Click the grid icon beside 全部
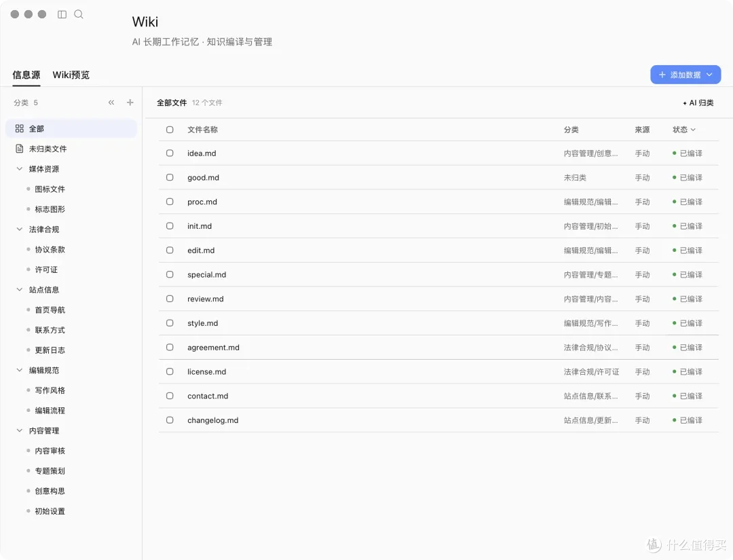The height and width of the screenshot is (560, 733). pyautogui.click(x=19, y=128)
